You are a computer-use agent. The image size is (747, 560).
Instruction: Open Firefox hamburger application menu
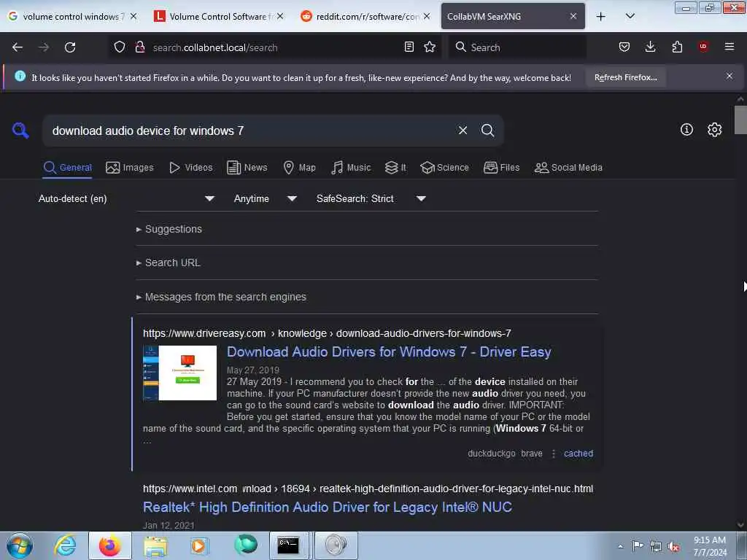click(x=729, y=46)
